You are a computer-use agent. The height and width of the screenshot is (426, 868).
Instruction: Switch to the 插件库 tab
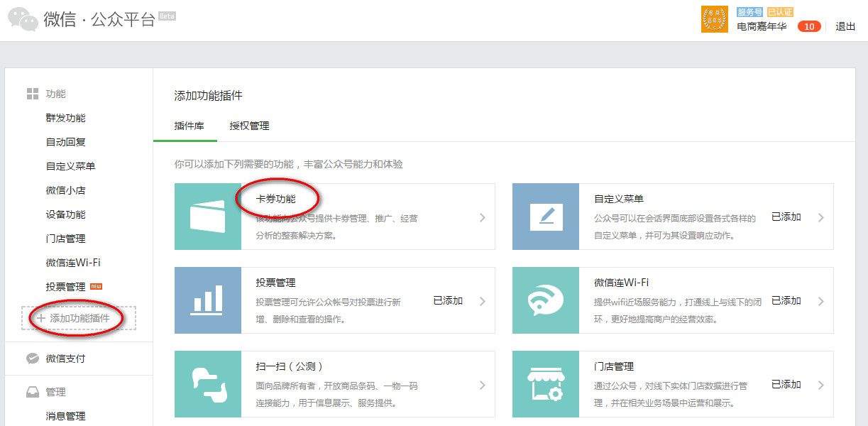[x=189, y=126]
